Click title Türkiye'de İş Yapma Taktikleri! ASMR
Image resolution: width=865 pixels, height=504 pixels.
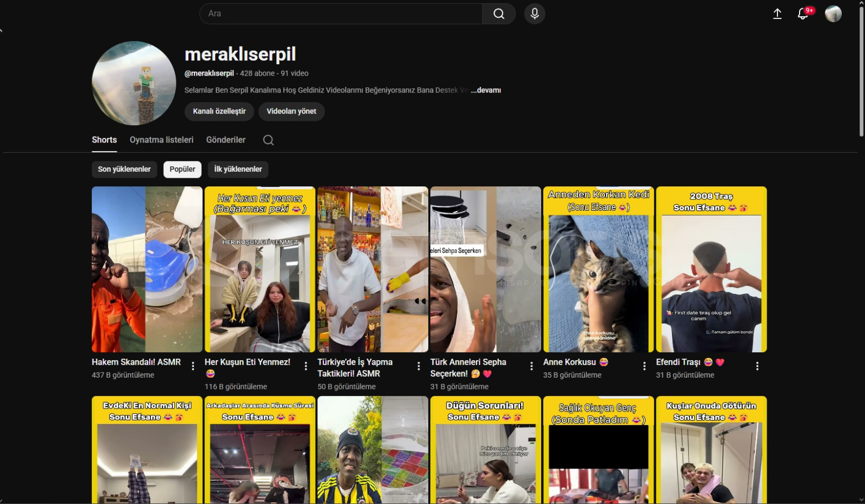coord(355,368)
